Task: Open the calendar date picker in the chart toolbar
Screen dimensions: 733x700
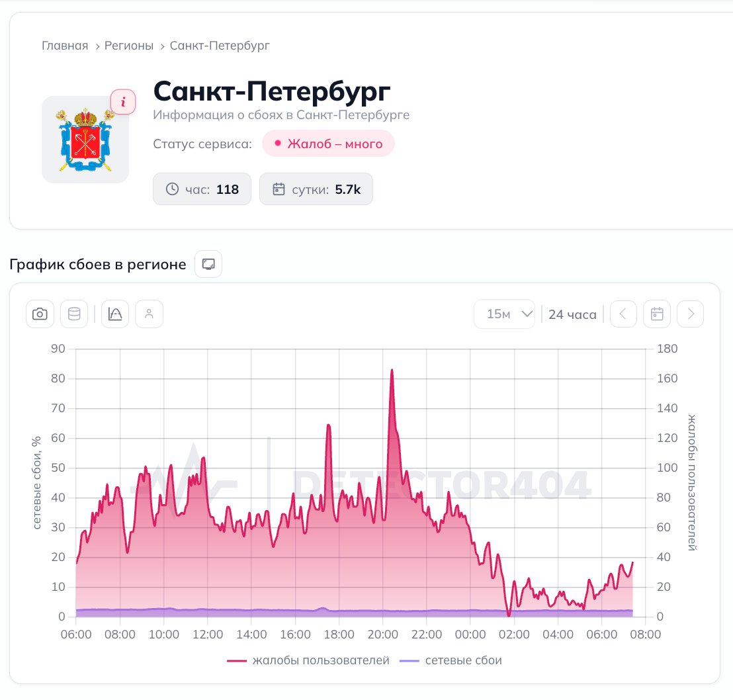Action: 657,314
